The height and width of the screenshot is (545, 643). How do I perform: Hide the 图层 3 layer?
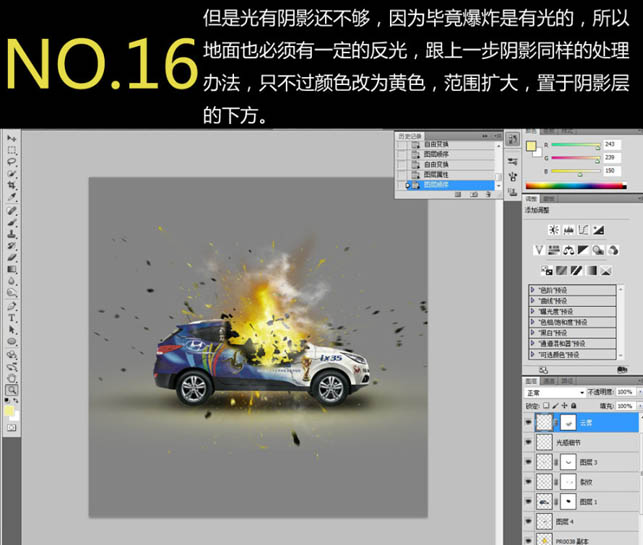click(529, 462)
